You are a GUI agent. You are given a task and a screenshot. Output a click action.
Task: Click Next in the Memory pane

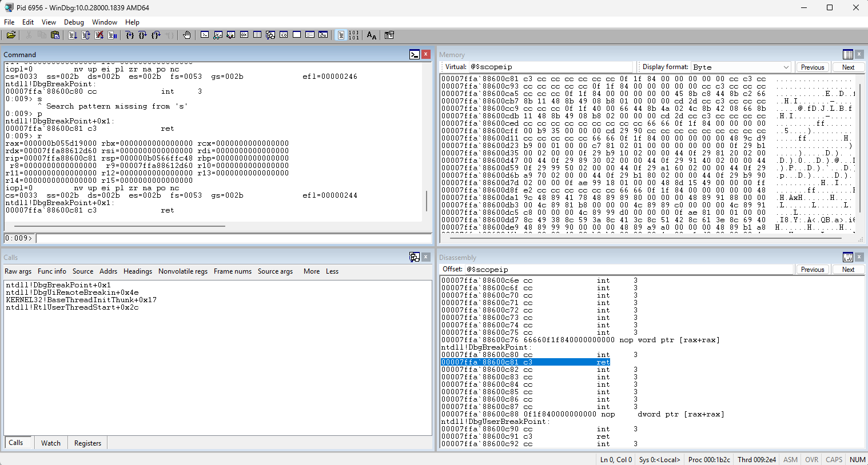[x=848, y=67]
